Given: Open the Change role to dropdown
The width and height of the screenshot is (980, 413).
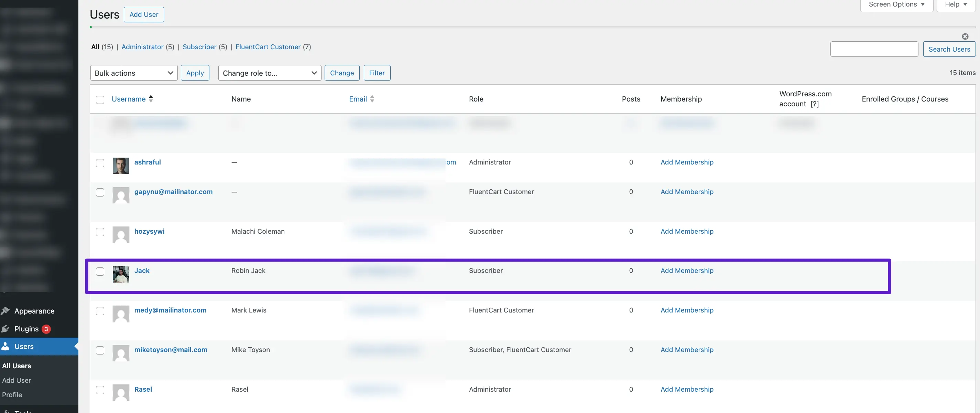Looking at the screenshot, I should 270,73.
